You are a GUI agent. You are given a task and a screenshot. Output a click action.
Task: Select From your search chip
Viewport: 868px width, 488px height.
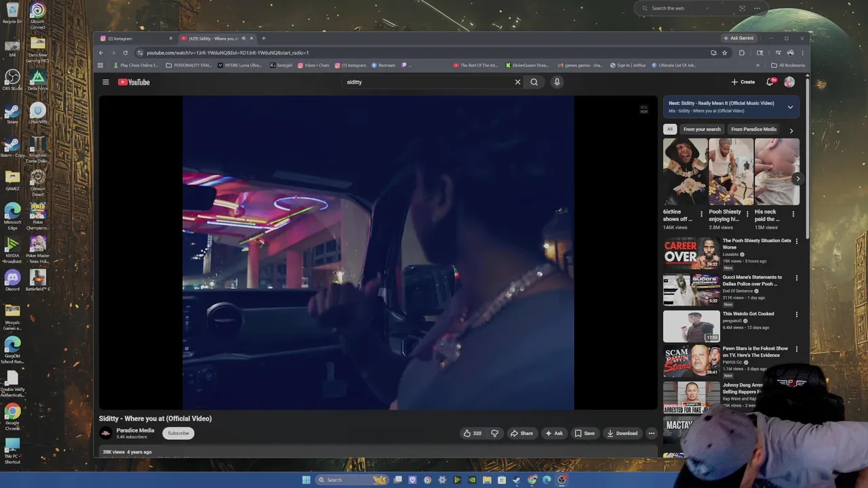[x=702, y=129]
